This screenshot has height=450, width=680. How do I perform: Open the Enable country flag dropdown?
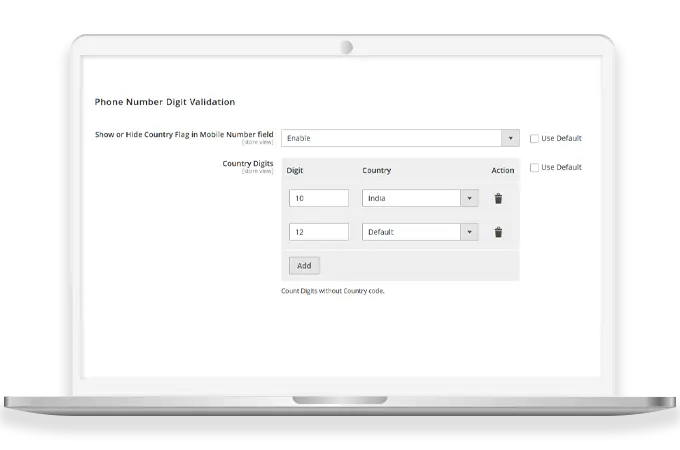pyautogui.click(x=400, y=138)
